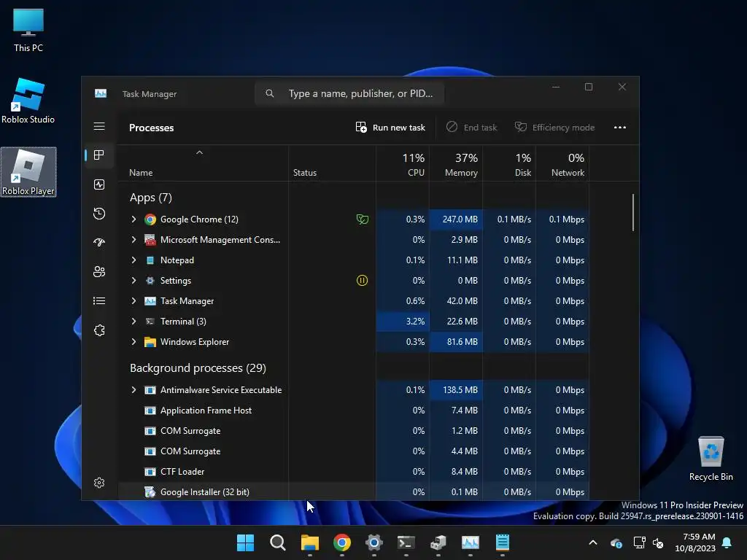Click the Task Manager title bar app icon
The image size is (747, 560).
[x=101, y=93]
